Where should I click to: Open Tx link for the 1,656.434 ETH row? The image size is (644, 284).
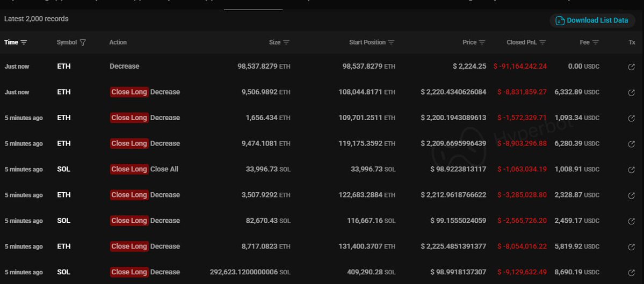point(632,118)
